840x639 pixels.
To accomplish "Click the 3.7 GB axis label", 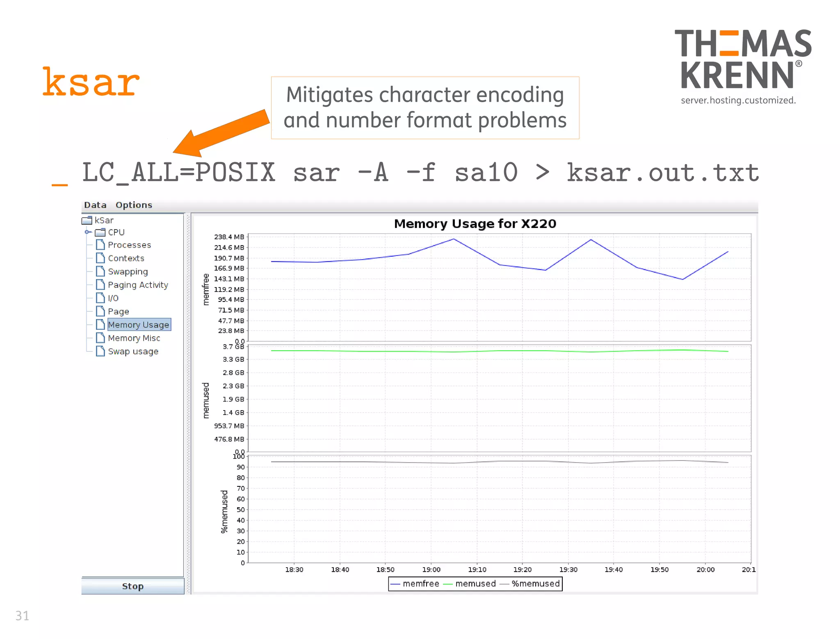I will [233, 347].
